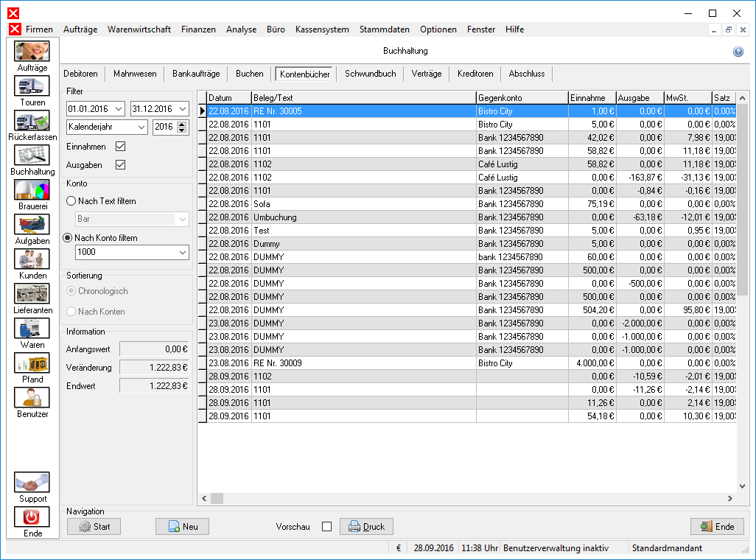Open the Benutzer lock icon

pos(32,398)
